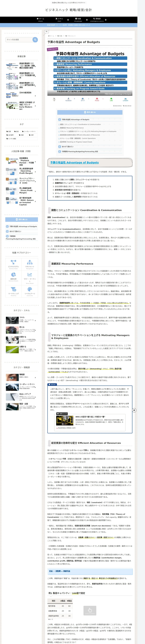145x644 pixels.
Task: Jump to 進捗管理 Checking on Progress in TOC
Action: pyautogui.click(x=76, y=142)
